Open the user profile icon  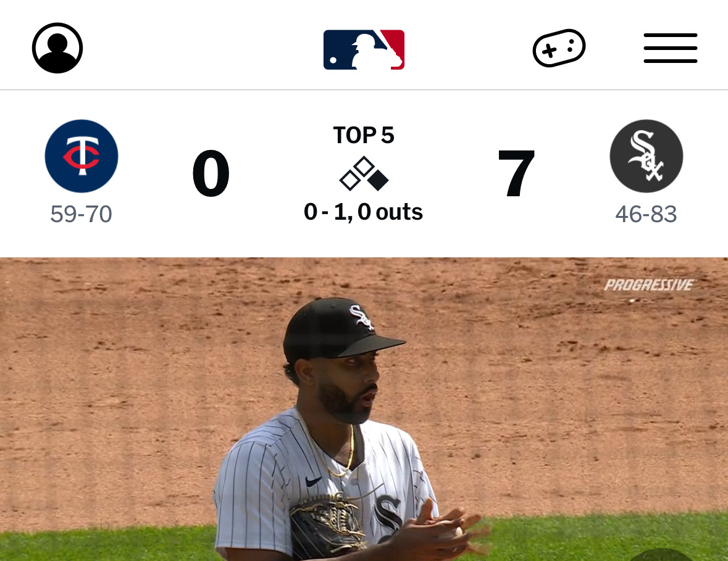point(57,48)
